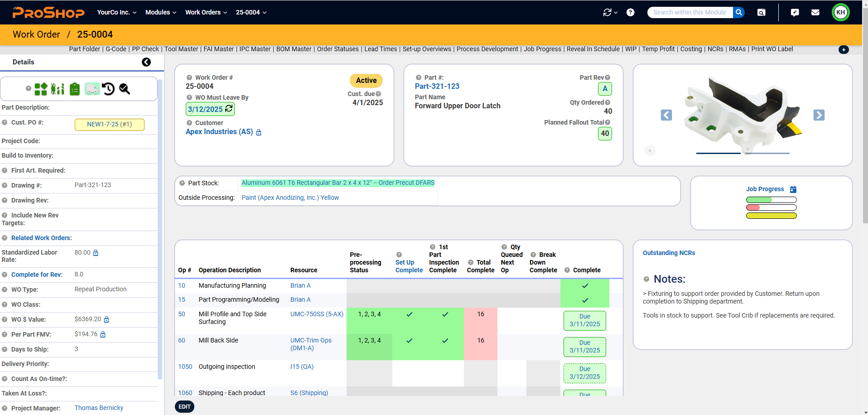868x415 pixels.
Task: Toggle Complete checkmark for Part Programming/Modeling
Action: (x=585, y=300)
